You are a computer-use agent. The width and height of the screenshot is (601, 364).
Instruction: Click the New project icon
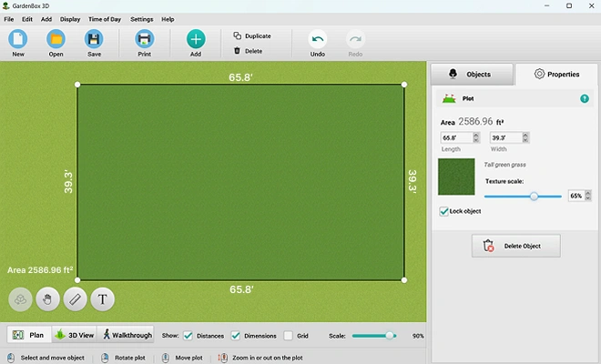pyautogui.click(x=18, y=39)
